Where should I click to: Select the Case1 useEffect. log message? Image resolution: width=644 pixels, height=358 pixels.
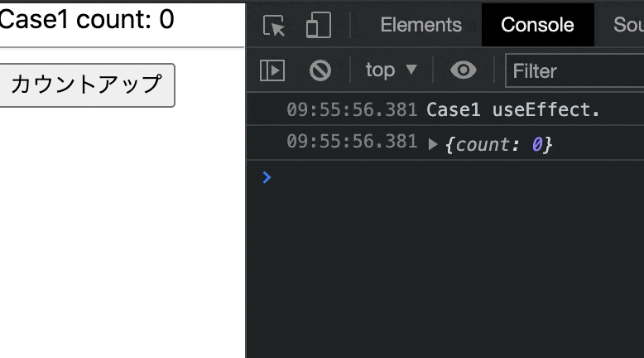(513, 109)
